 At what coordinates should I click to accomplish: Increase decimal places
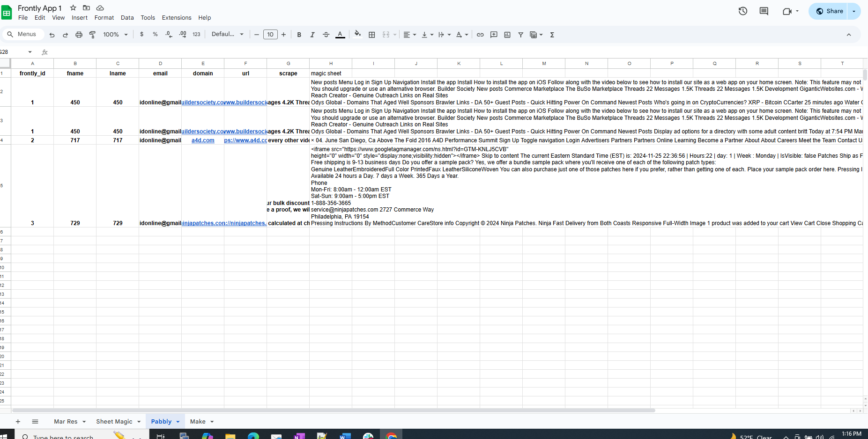click(183, 35)
